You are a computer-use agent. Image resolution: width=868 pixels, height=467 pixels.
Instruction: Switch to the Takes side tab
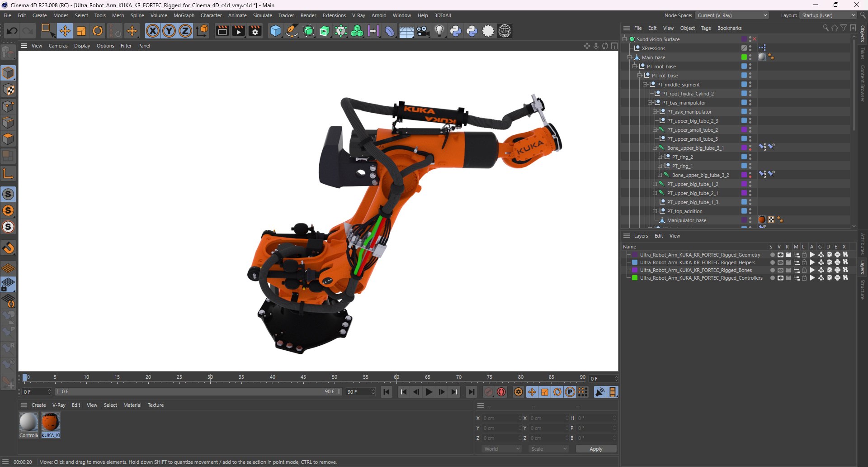coord(862,53)
